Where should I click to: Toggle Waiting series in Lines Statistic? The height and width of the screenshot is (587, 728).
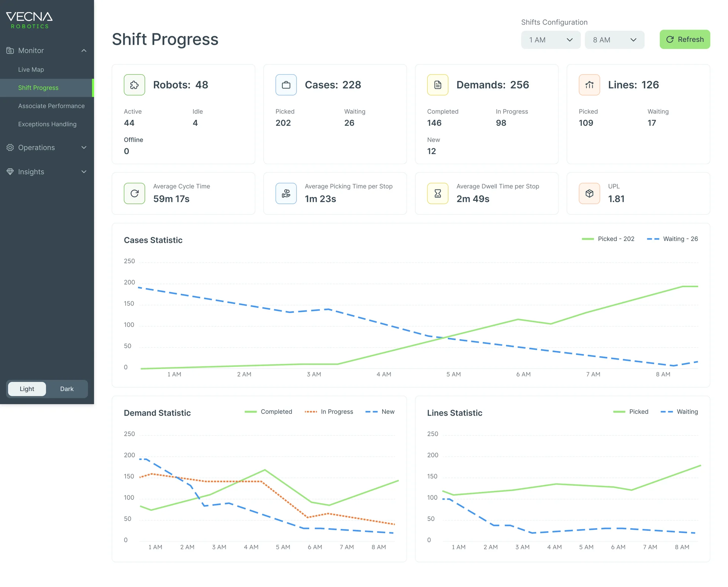679,412
